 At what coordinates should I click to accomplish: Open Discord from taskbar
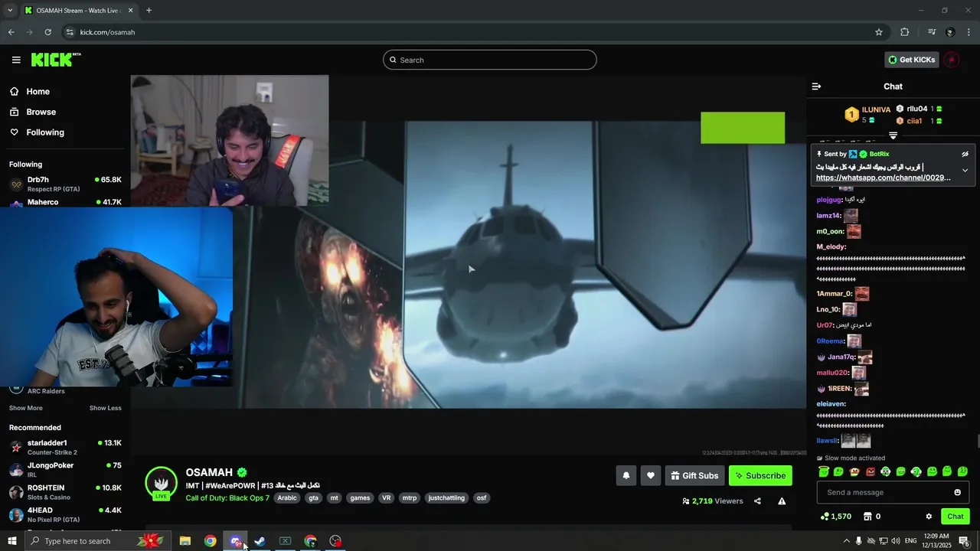235,541
